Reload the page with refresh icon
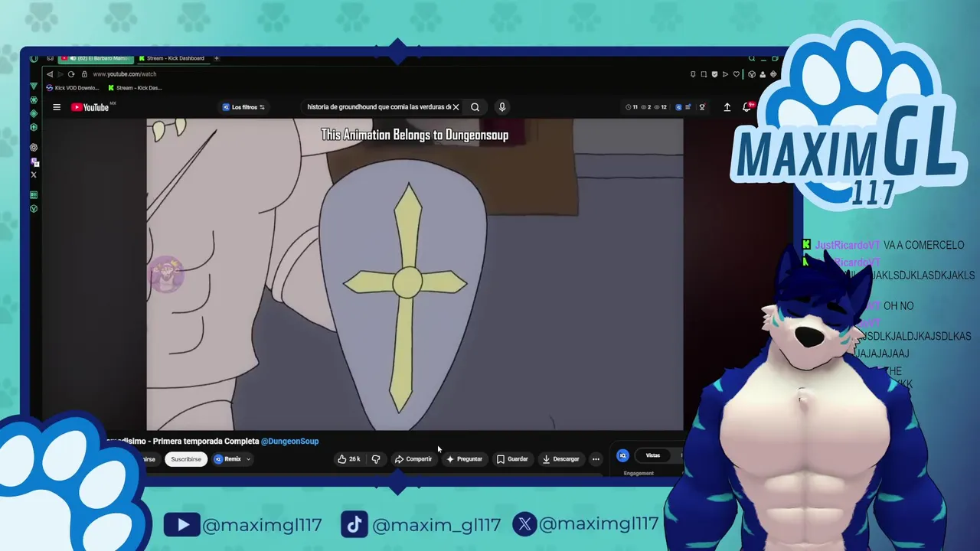This screenshot has height=551, width=980. [x=71, y=74]
